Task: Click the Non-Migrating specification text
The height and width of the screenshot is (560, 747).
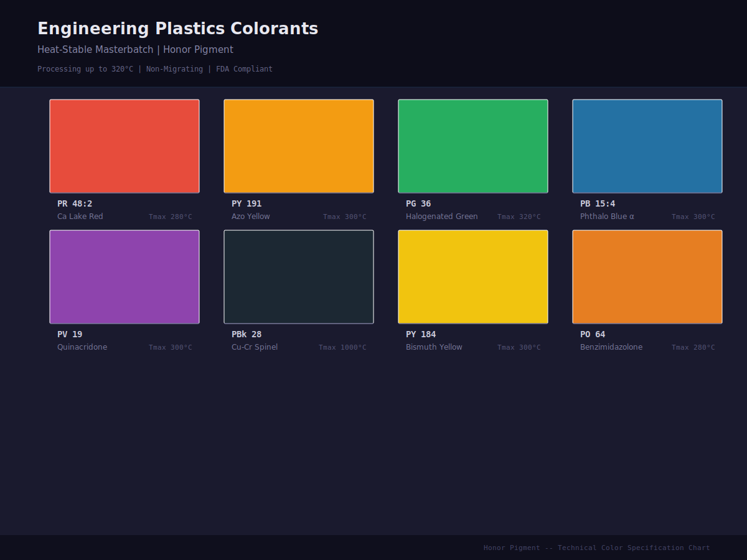Action: pos(175,68)
